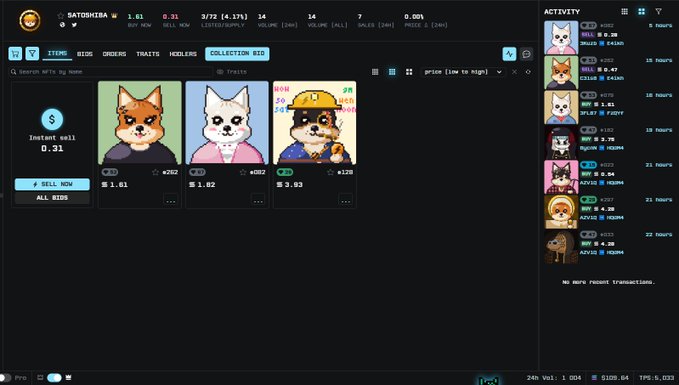Viewport: 679px width, 385px height.
Task: Star the #082 listing
Action: 243,172
